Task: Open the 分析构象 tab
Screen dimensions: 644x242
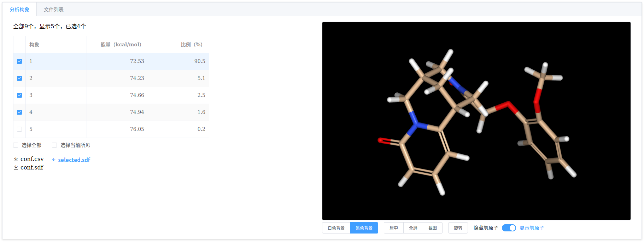Action: [19, 10]
